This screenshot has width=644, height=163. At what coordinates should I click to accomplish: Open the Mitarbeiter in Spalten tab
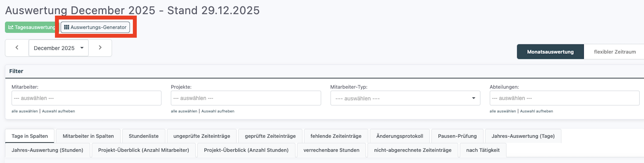[x=88, y=136]
